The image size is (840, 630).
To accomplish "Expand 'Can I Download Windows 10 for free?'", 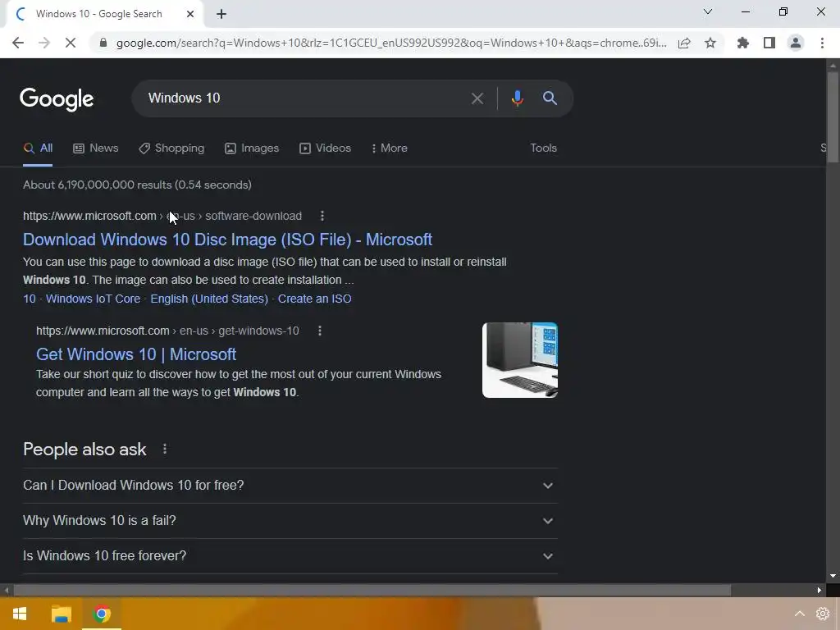I will 290,486.
